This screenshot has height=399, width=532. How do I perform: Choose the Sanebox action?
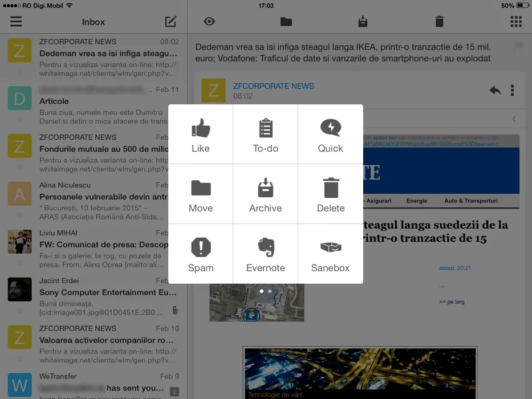click(331, 255)
